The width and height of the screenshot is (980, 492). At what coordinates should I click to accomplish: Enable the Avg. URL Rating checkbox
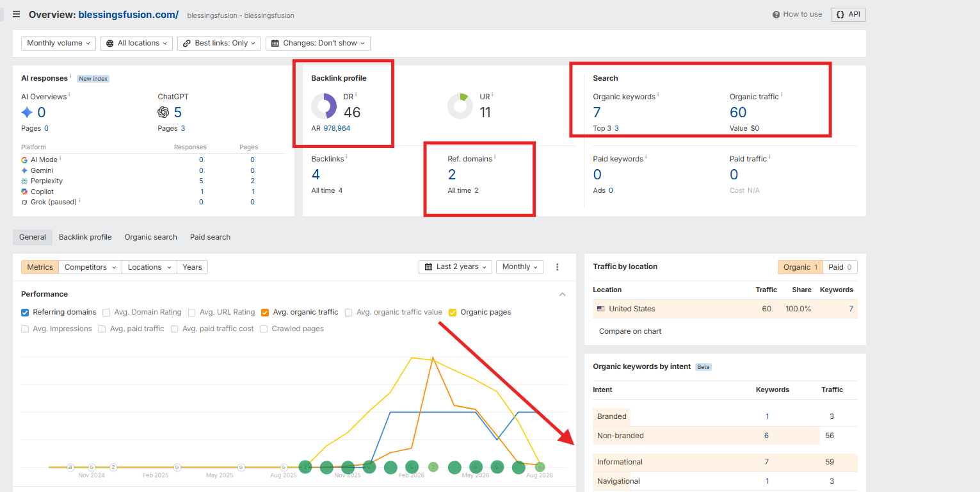click(192, 313)
